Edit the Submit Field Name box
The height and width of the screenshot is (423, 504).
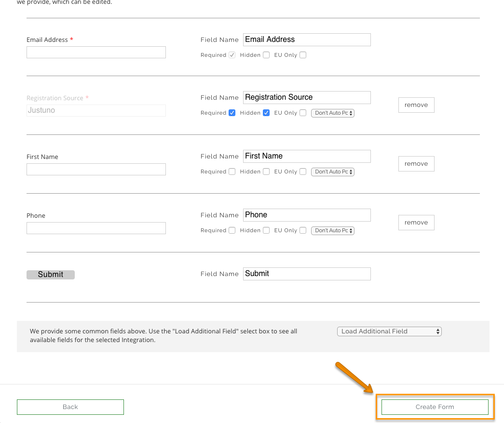(307, 274)
